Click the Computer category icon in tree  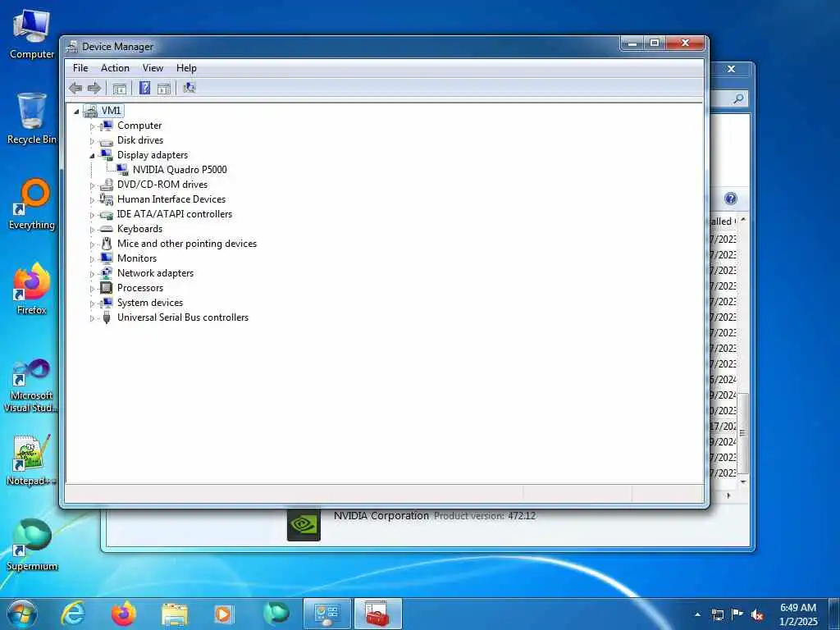[x=107, y=126]
